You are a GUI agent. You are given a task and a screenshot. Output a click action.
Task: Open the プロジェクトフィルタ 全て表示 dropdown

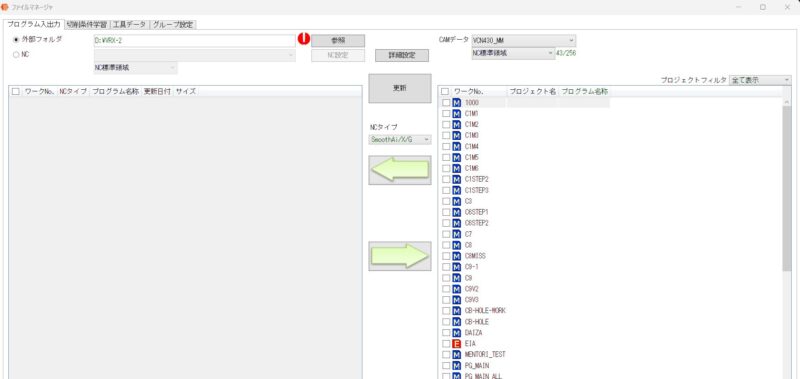tap(760, 80)
